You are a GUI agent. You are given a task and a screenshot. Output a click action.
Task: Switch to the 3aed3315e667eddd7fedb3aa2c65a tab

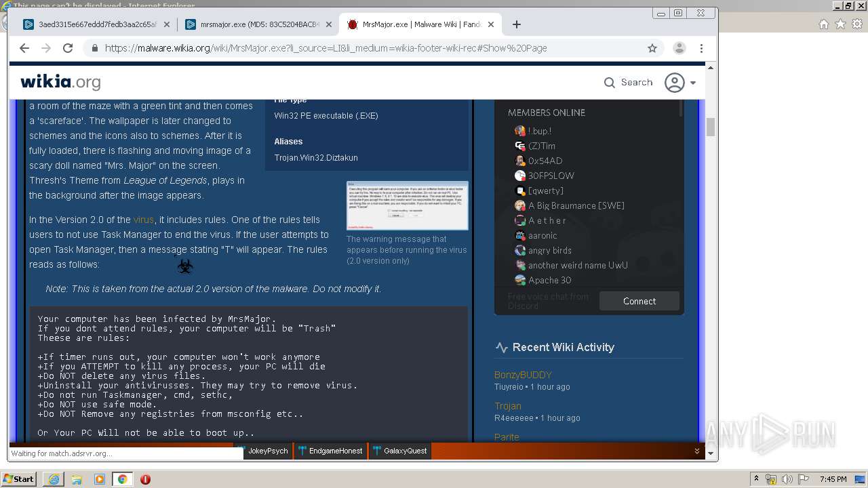(x=96, y=24)
